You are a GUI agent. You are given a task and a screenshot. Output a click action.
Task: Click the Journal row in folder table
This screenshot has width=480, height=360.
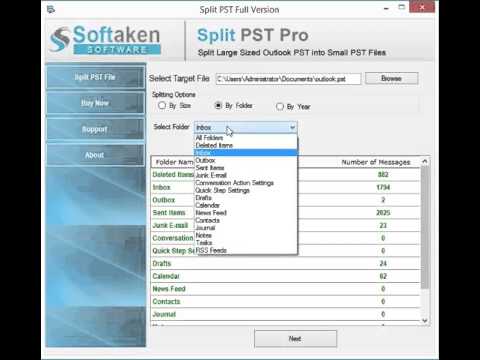[286, 314]
